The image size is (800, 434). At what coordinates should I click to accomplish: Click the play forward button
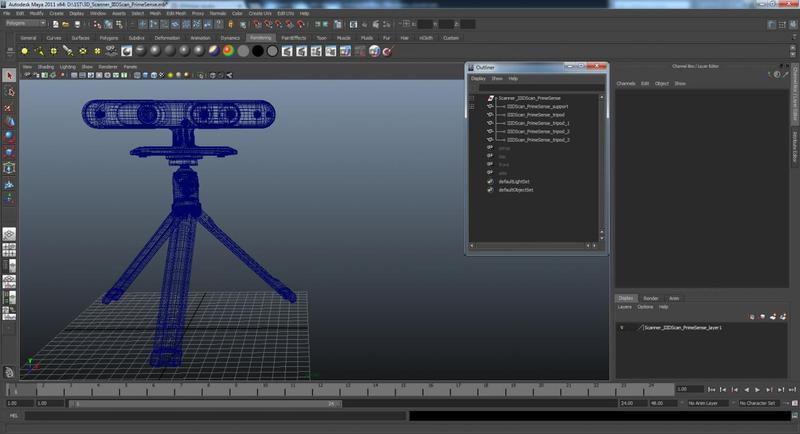(758, 389)
